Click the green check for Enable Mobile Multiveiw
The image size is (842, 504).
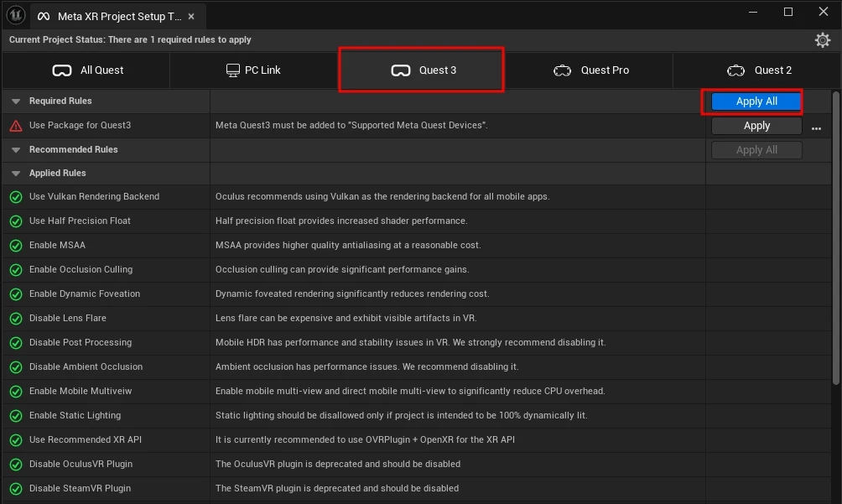point(16,392)
